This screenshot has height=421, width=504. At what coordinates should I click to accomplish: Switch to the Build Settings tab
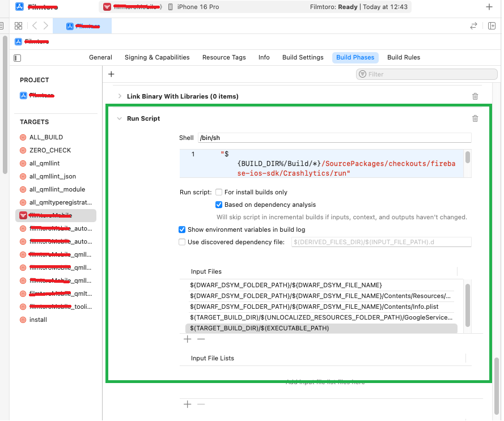click(303, 57)
